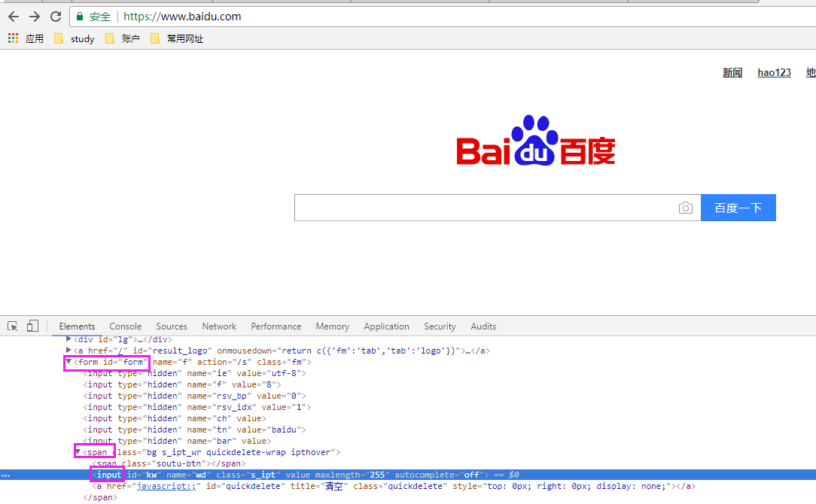Select the hidden input name="f" value="8" line
This screenshot has width=816, height=504.
click(x=182, y=385)
